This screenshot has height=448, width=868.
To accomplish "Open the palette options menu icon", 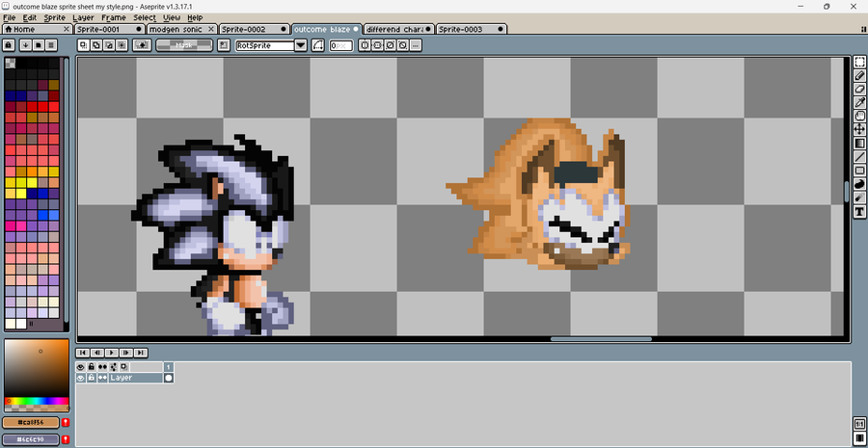I will pos(51,45).
